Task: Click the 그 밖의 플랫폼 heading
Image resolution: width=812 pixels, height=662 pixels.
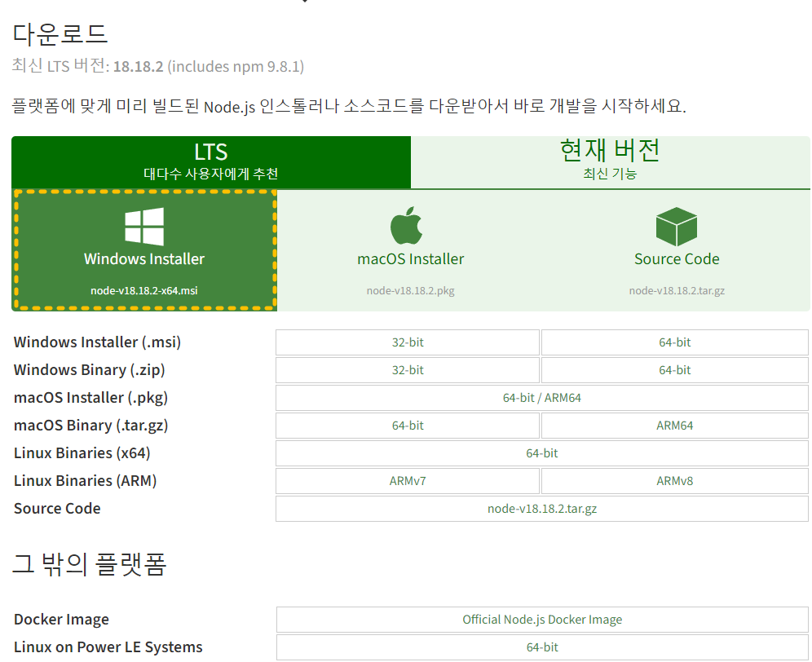Action: (x=89, y=564)
